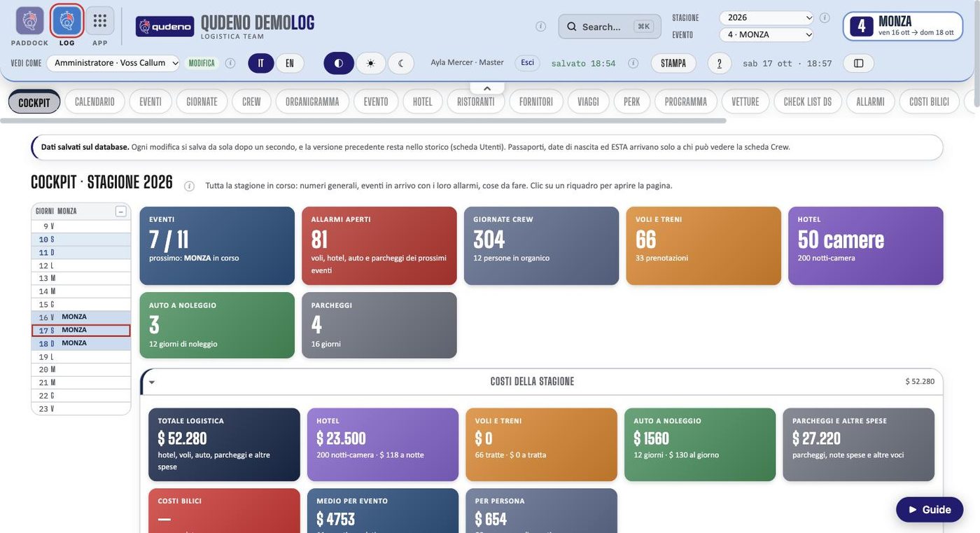
Task: Click the Qudeno logo badge
Action: (164, 27)
